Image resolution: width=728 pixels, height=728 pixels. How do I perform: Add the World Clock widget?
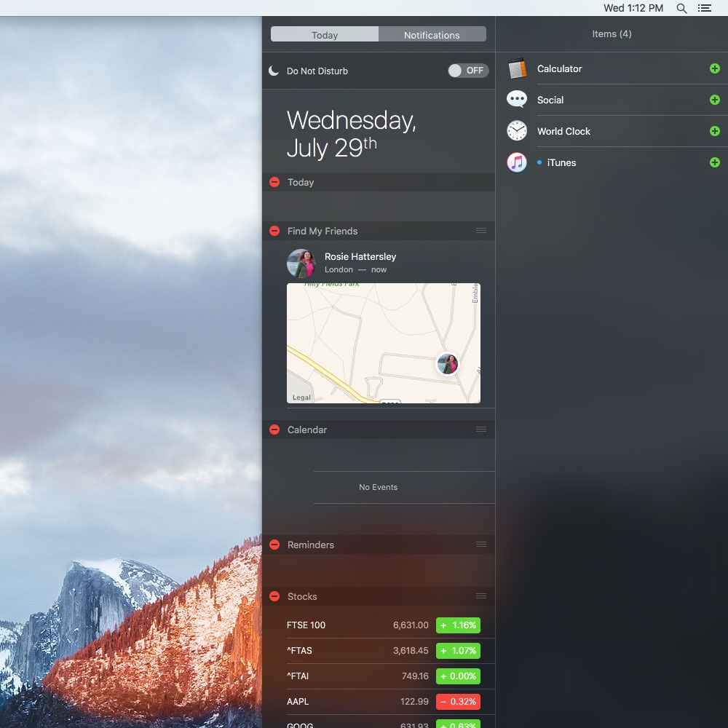(714, 131)
